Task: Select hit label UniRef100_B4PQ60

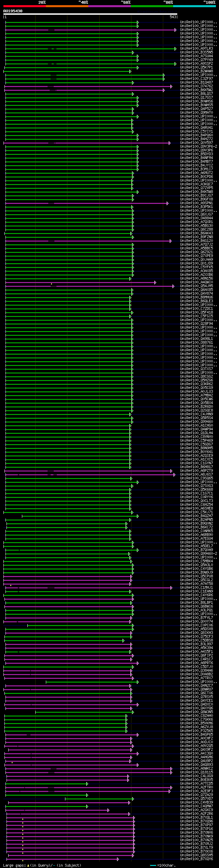Action: coord(196,135)
